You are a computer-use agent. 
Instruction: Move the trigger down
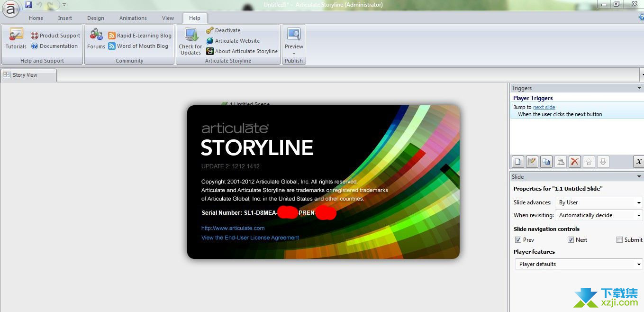603,162
